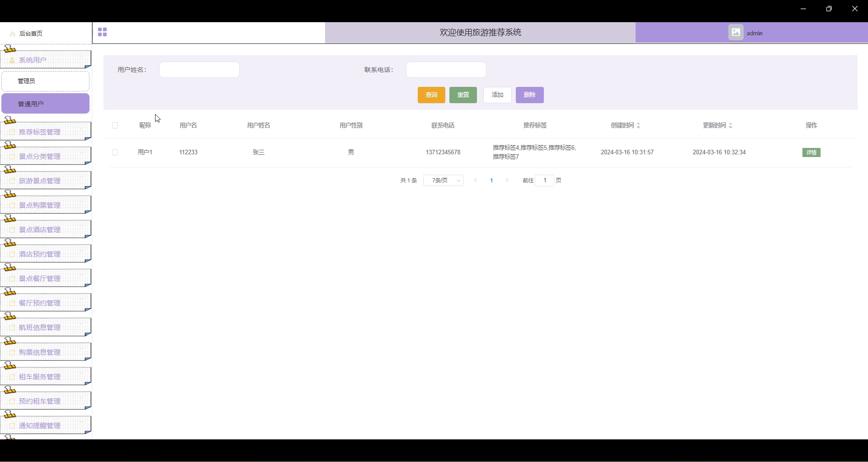Click the note icon beside 旅游景点管理
The width and height of the screenshot is (868, 462).
click(12, 181)
